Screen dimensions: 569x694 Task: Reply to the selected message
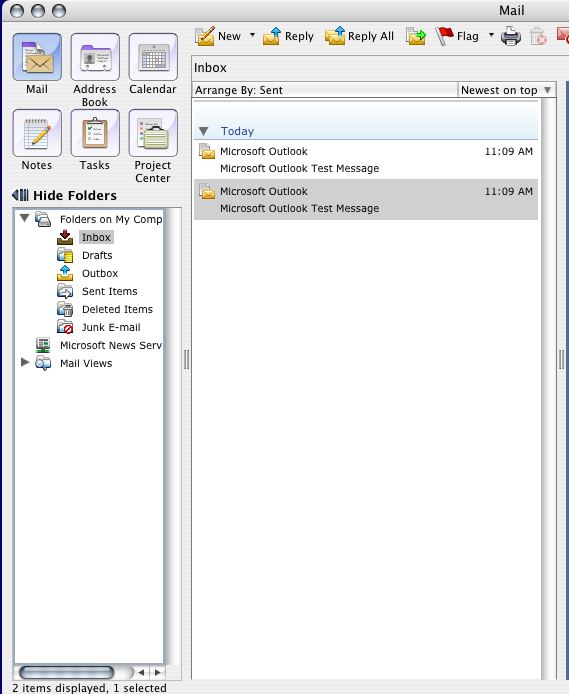point(288,36)
